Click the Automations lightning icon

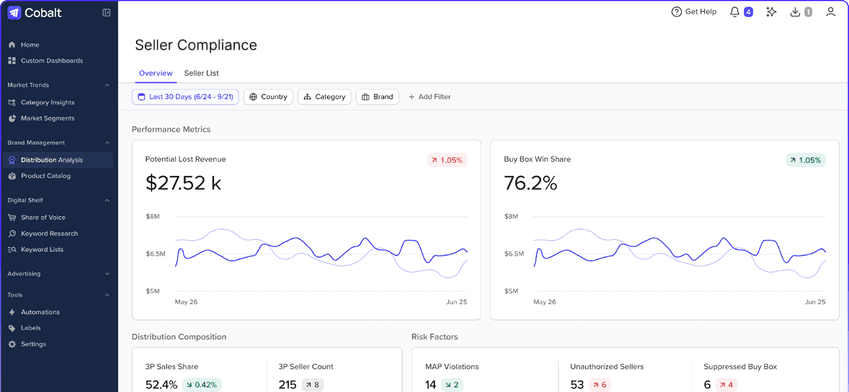pyautogui.click(x=12, y=312)
